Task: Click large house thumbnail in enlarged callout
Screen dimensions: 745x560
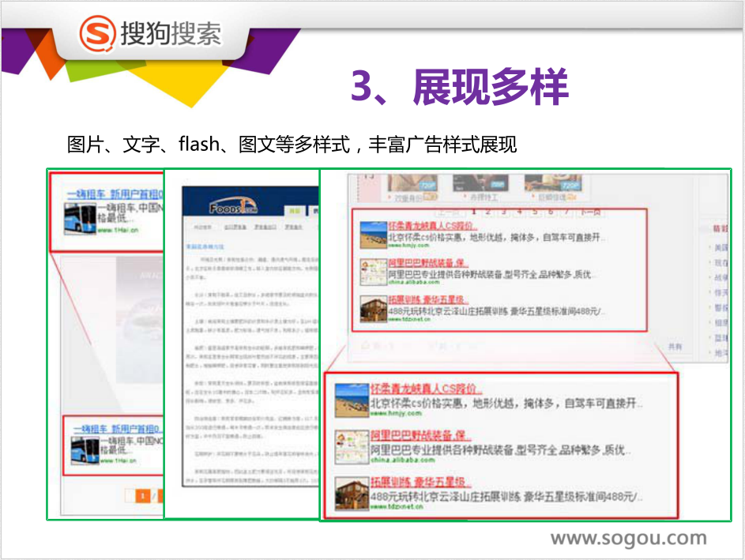Action: tap(352, 494)
